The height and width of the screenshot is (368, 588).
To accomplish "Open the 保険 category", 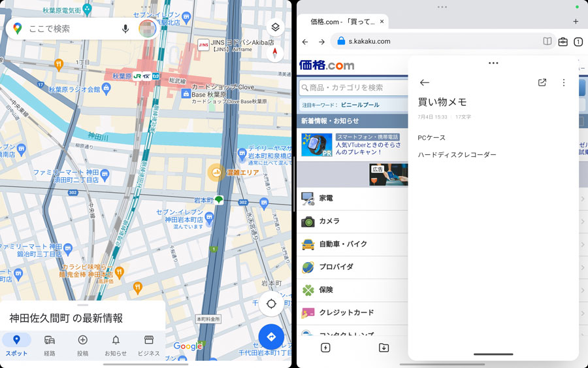I will pos(353,290).
